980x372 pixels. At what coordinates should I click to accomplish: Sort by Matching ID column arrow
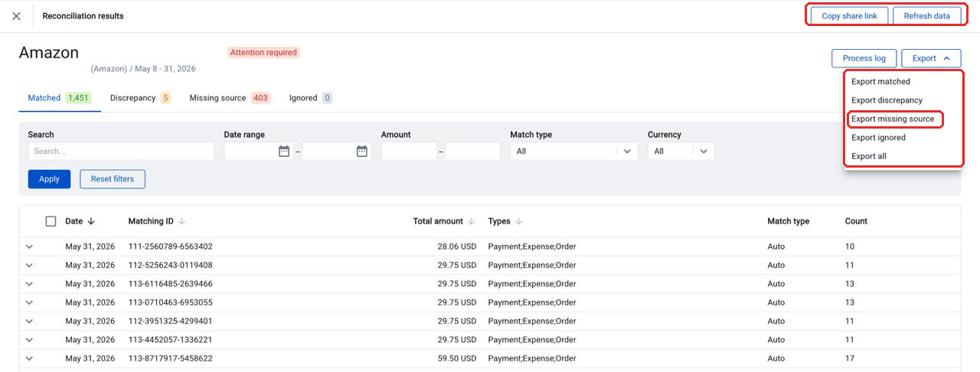pos(181,221)
